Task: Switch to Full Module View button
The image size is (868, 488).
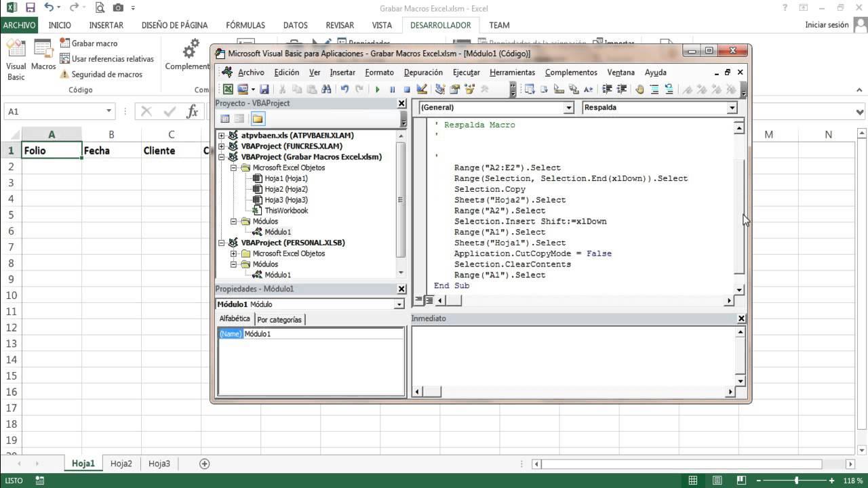Action: tap(429, 300)
